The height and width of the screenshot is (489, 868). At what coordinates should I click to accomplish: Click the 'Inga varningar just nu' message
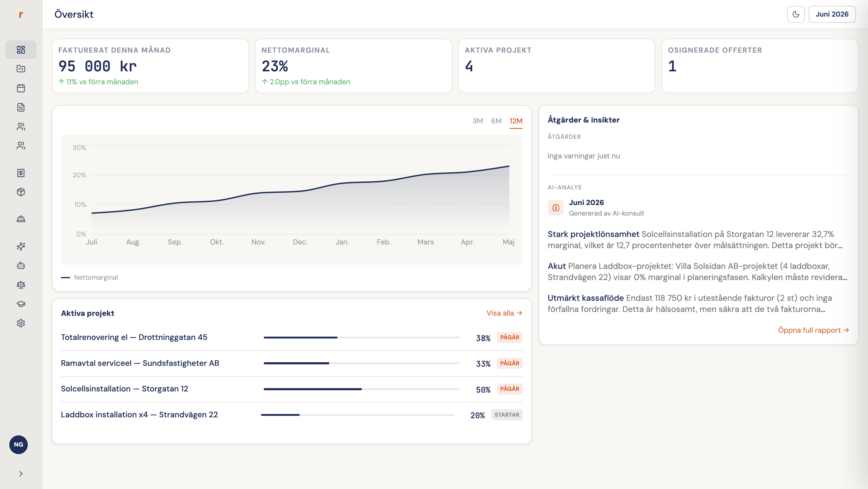583,156
